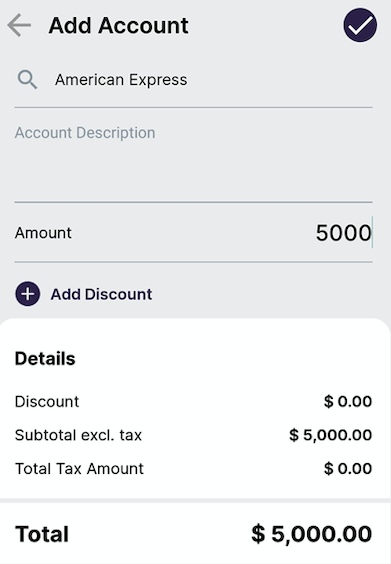
Task: Click the bold $ 5,000.00 total value
Action: click(x=312, y=534)
